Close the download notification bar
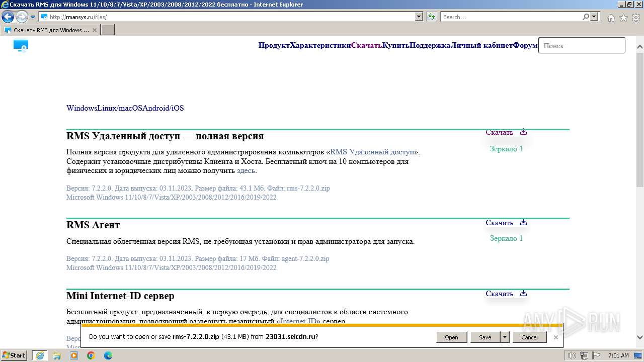Viewport: 644px width, 362px height. [556, 337]
